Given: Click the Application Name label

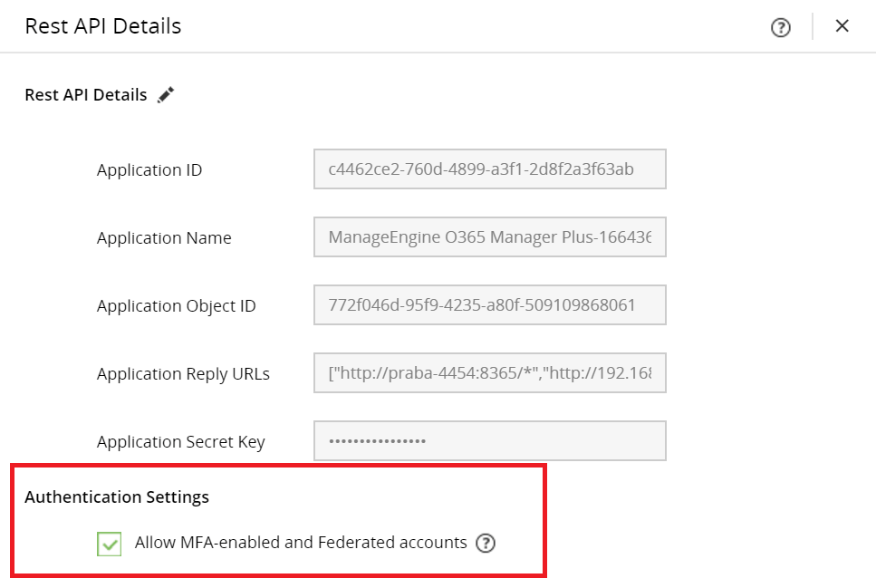Looking at the screenshot, I should tap(164, 238).
